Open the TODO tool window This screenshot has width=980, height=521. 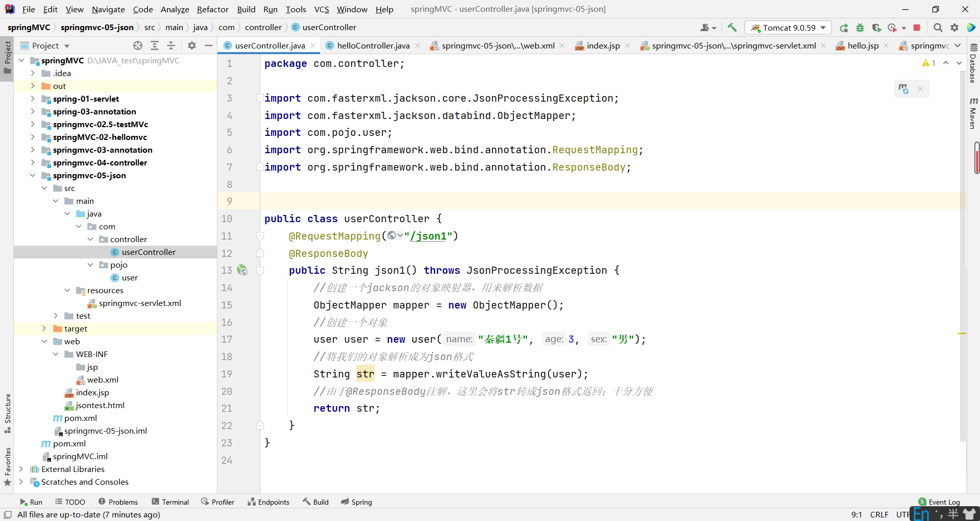pos(70,502)
